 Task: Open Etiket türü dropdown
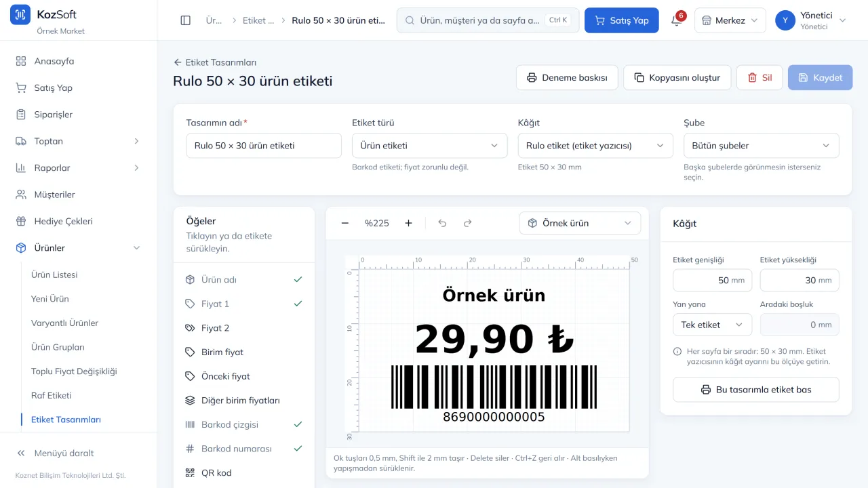429,146
